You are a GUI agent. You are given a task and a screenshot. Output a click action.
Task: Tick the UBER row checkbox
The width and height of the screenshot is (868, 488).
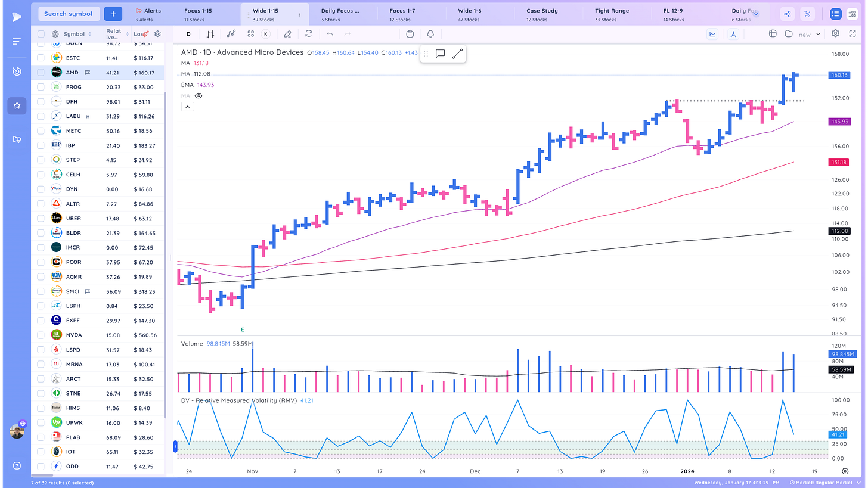pyautogui.click(x=41, y=218)
